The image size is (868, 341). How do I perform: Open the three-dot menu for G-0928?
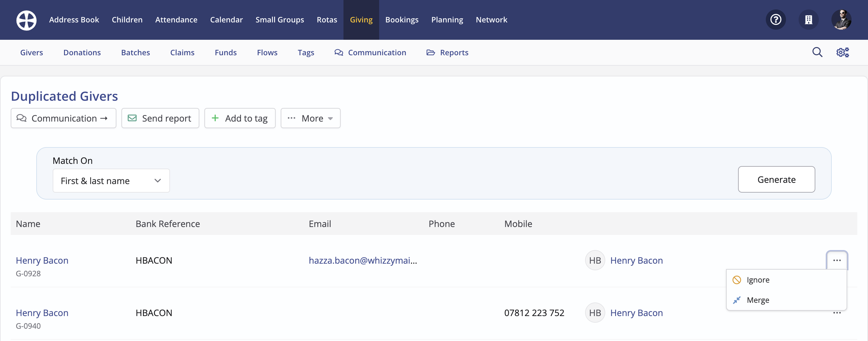[837, 260]
